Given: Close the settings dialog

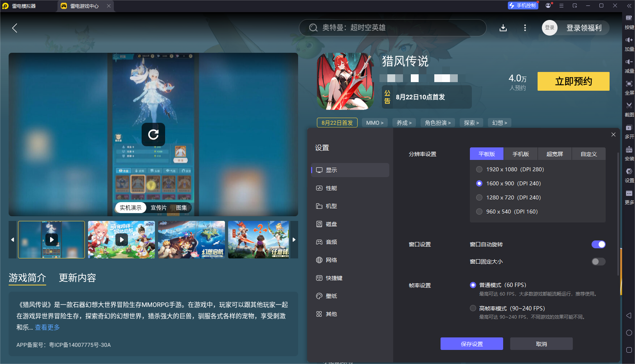Looking at the screenshot, I should pos(613,134).
